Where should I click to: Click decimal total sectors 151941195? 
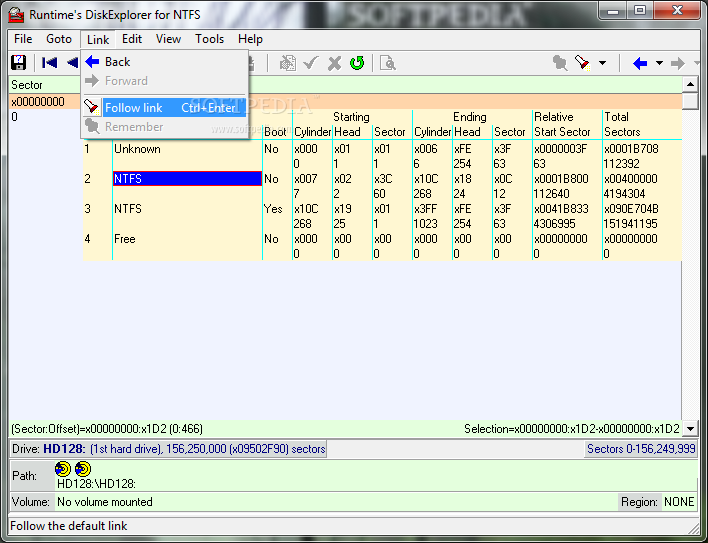[630, 224]
